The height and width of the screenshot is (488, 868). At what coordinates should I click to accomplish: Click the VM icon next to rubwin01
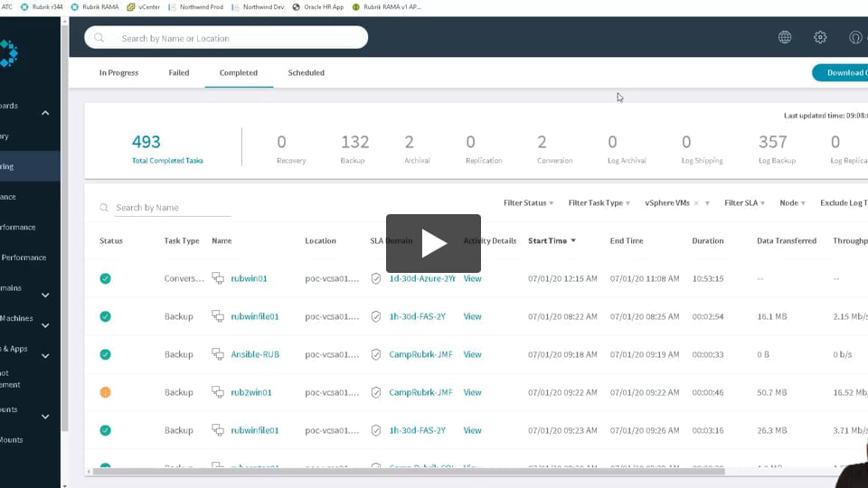(218, 278)
